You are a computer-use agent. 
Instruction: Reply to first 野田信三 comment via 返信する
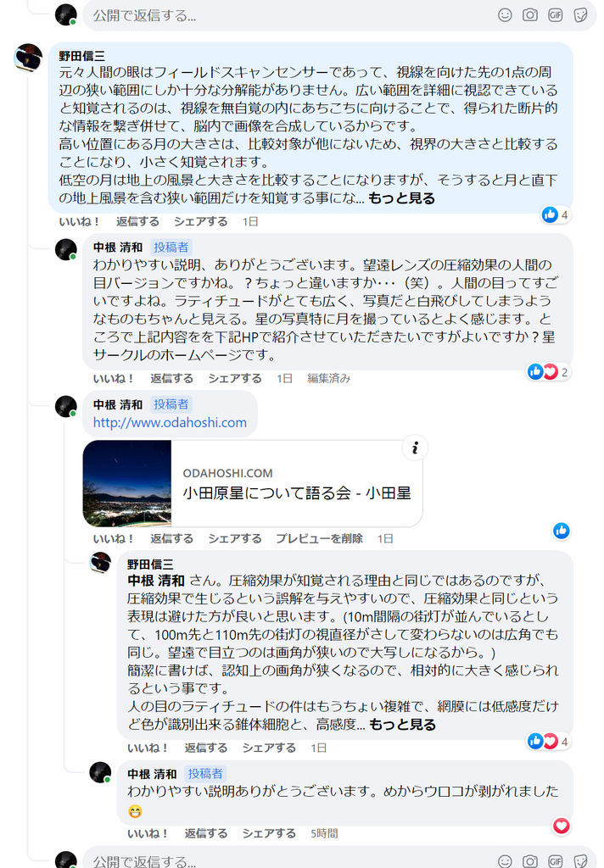click(x=137, y=221)
